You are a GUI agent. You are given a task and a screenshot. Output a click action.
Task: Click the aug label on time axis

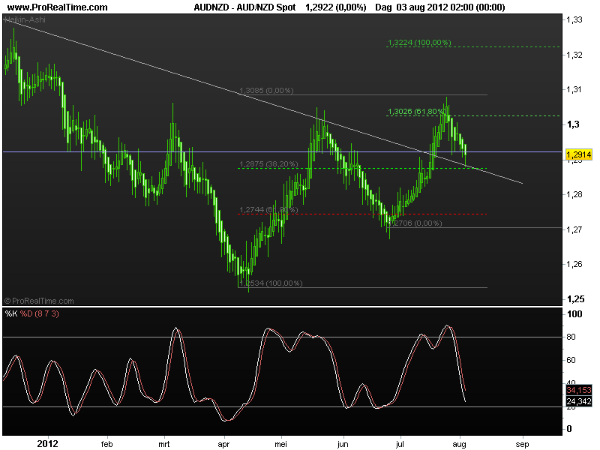[x=460, y=444]
